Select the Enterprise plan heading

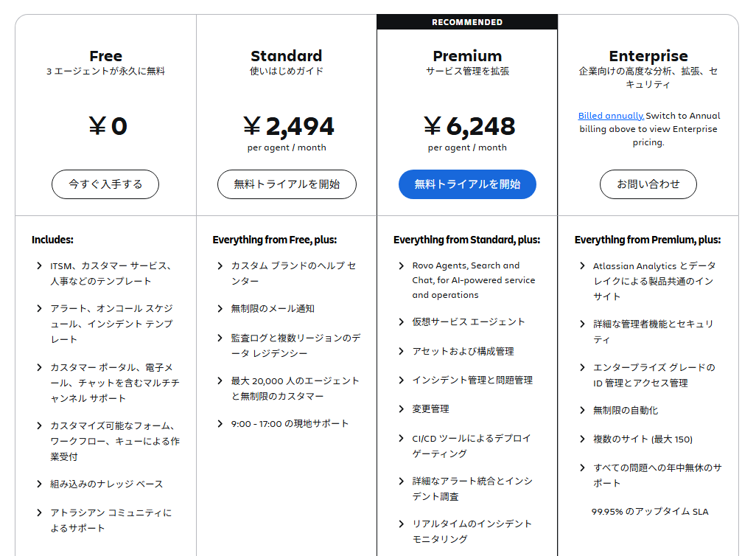(648, 55)
